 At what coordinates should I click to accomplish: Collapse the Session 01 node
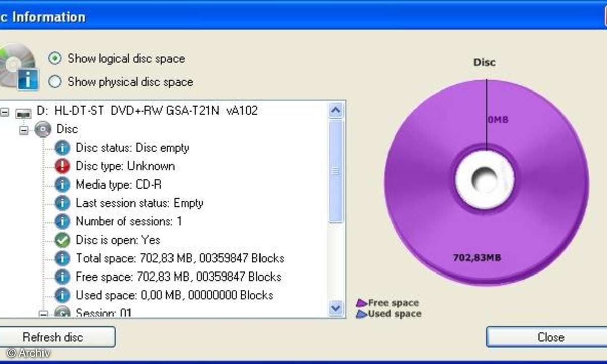(44, 314)
